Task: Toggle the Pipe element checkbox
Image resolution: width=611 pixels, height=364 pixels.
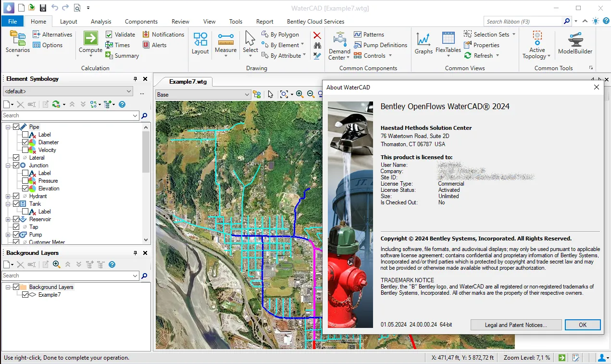Action: coord(16,127)
